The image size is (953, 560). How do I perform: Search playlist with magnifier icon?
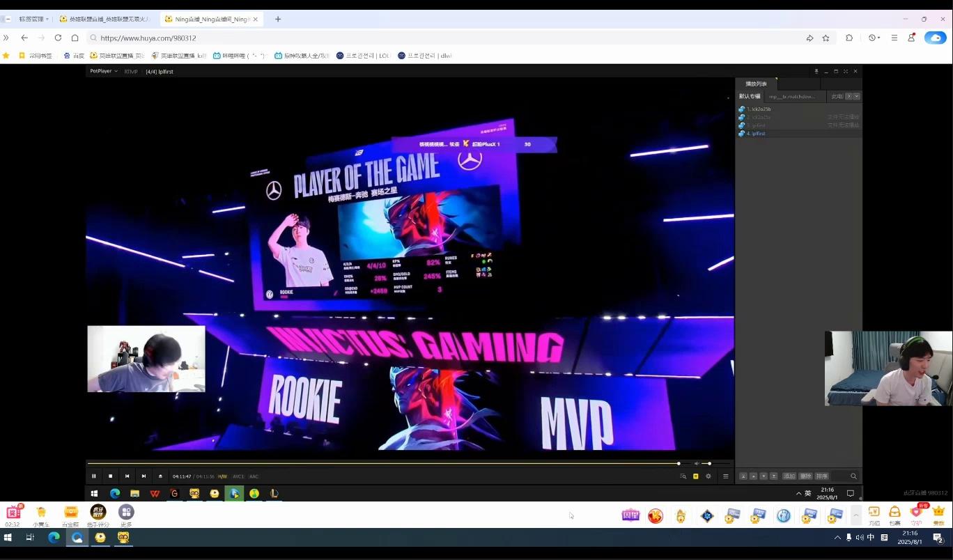coord(853,476)
